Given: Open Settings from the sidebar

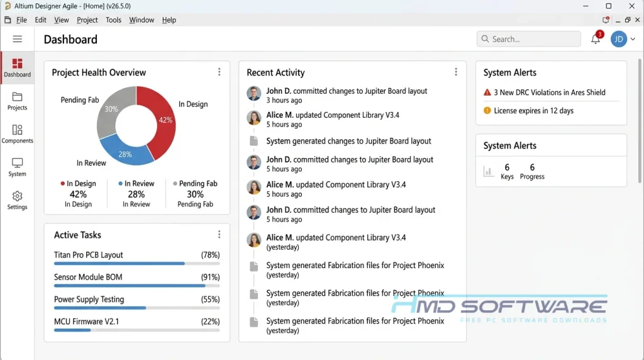Looking at the screenshot, I should pos(17,201).
